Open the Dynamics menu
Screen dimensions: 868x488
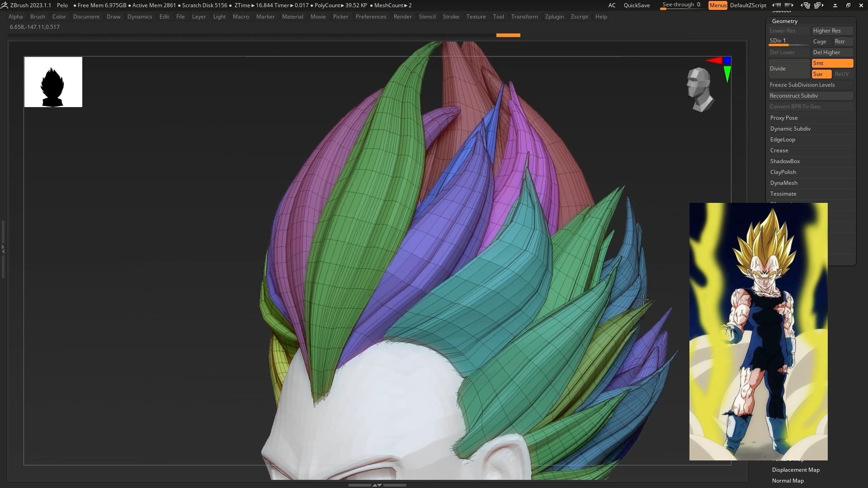pos(140,17)
